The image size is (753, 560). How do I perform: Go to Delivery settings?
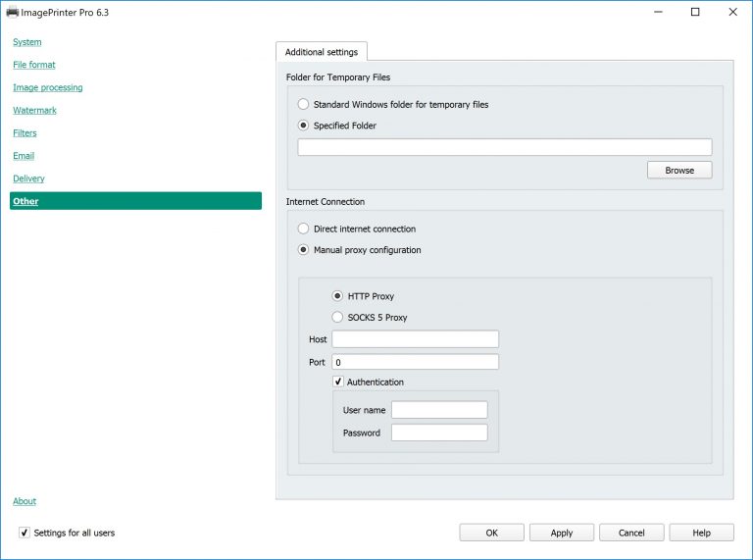tap(28, 178)
